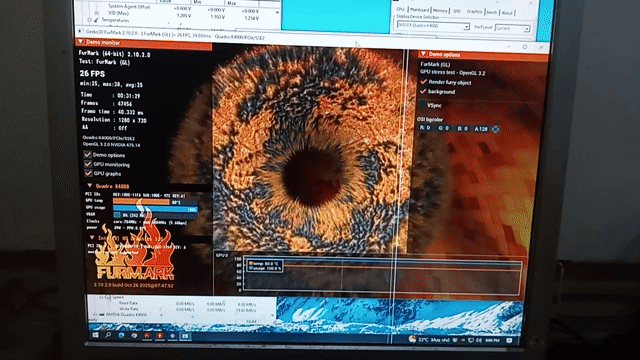Open taskbar Search magnifier

[108, 335]
